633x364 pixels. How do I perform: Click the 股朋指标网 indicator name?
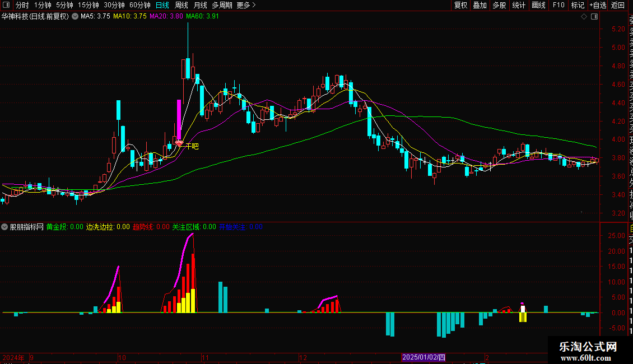coord(27,227)
